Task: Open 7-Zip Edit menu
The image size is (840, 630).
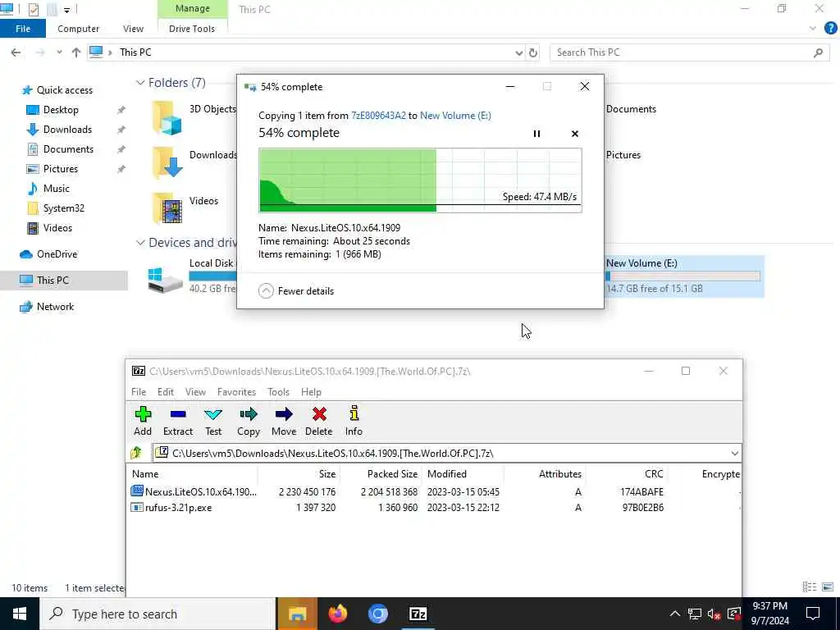Action: (x=166, y=392)
